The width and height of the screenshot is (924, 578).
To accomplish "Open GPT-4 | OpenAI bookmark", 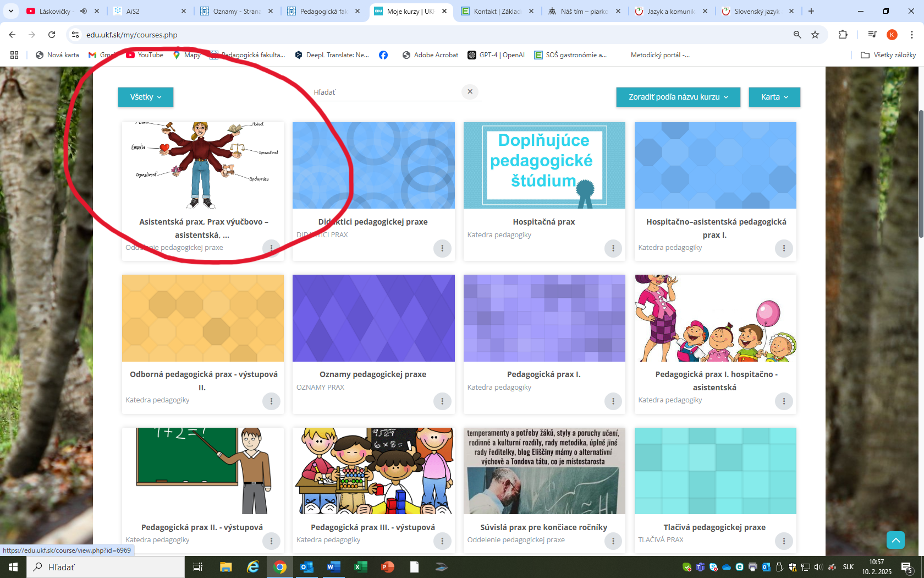I will (x=496, y=55).
